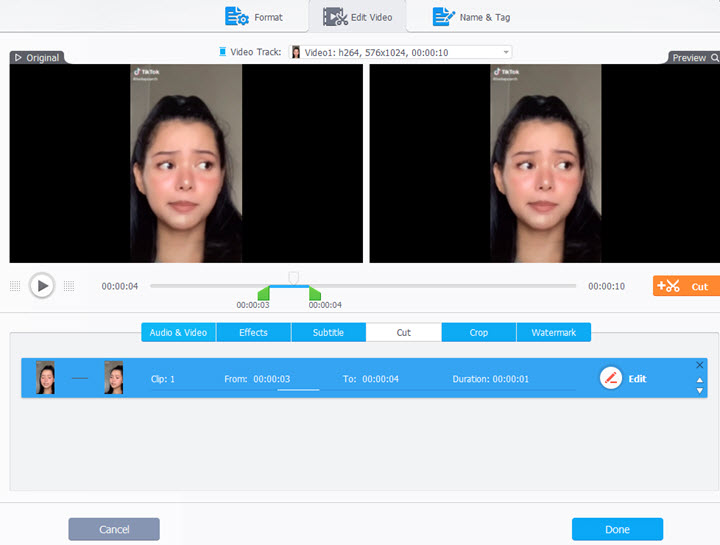The height and width of the screenshot is (545, 720).
Task: Switch to the Subtitle tab
Action: coord(328,332)
